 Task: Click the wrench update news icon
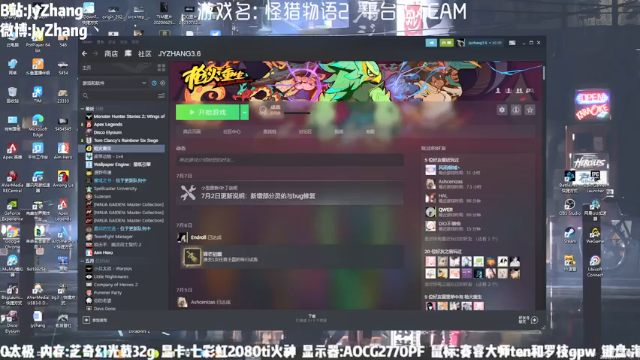[x=188, y=193]
